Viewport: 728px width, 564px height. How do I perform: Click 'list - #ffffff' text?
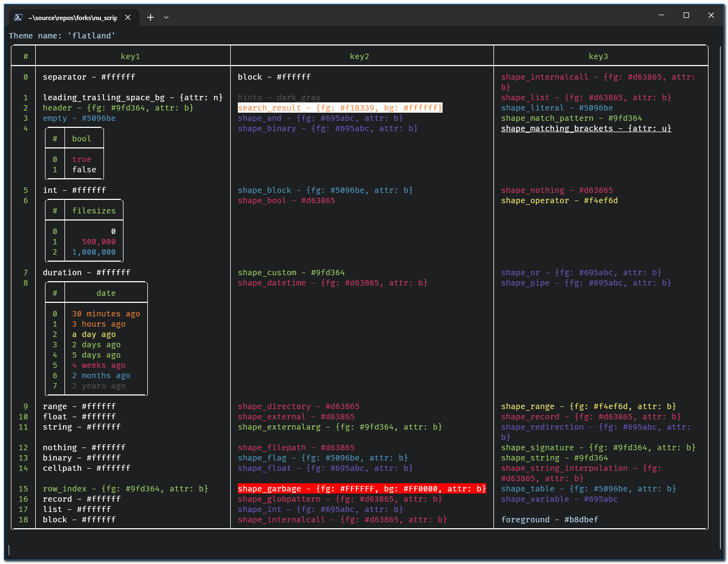(77, 509)
